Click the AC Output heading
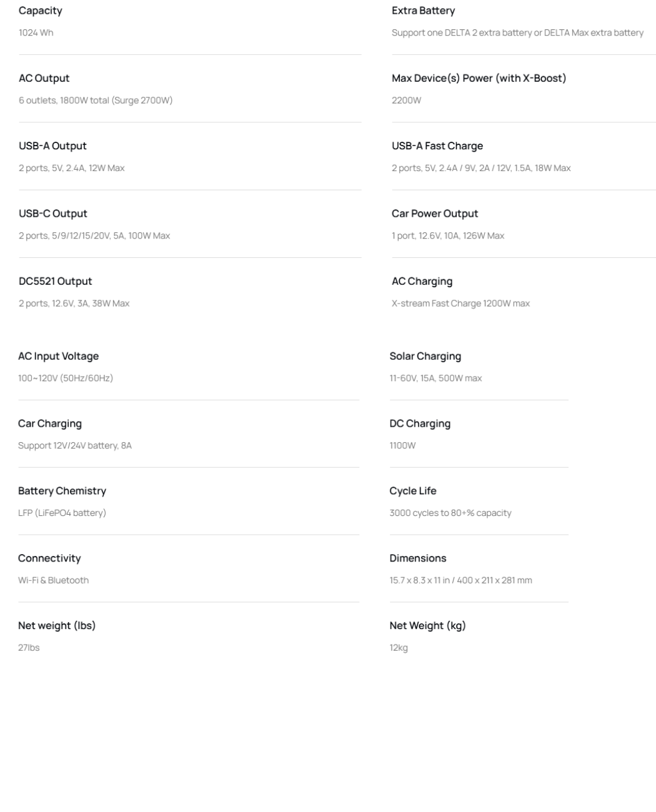 pyautogui.click(x=44, y=78)
